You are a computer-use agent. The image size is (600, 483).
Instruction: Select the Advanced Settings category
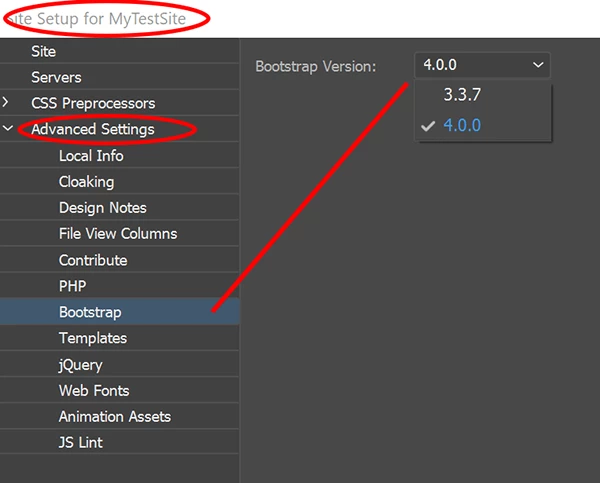tap(119, 129)
